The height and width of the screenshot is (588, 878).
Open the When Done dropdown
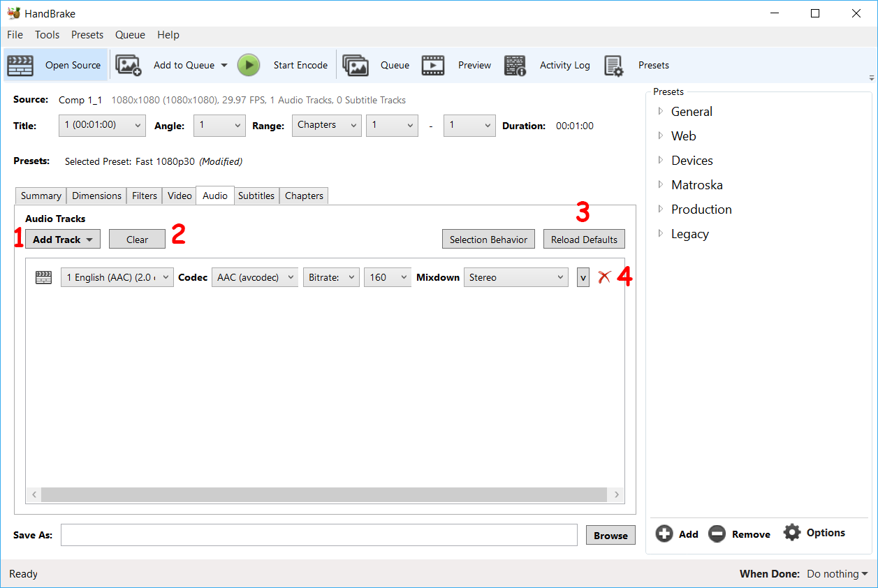(837, 574)
